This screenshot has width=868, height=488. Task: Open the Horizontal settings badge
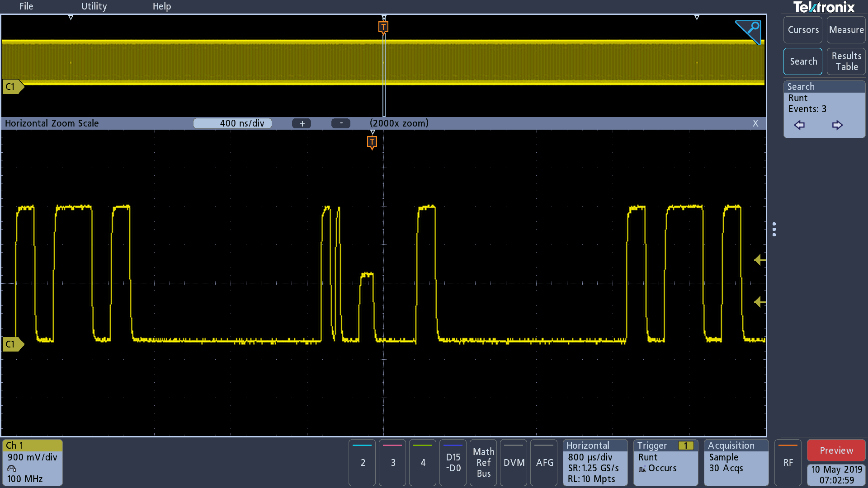pos(594,462)
